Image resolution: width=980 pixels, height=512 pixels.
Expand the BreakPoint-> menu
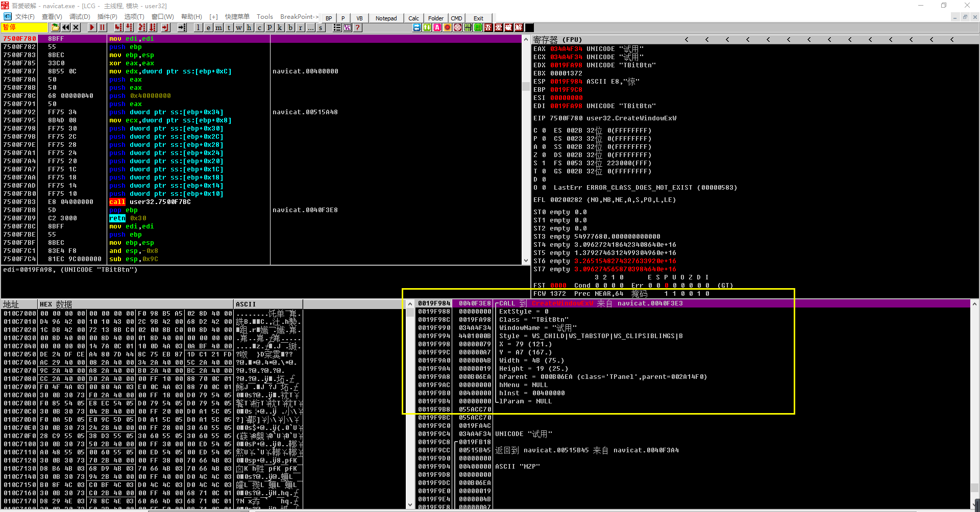[x=299, y=17]
